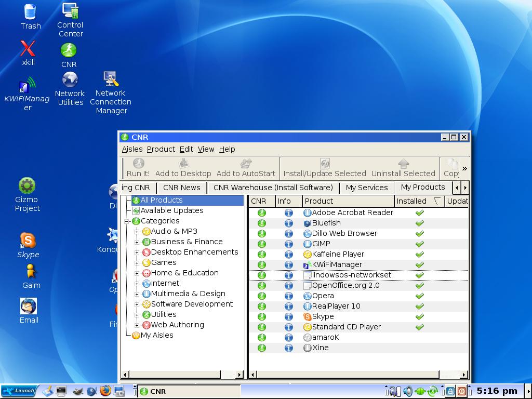
Task: Open Control Center desktop icon
Action: (x=70, y=20)
